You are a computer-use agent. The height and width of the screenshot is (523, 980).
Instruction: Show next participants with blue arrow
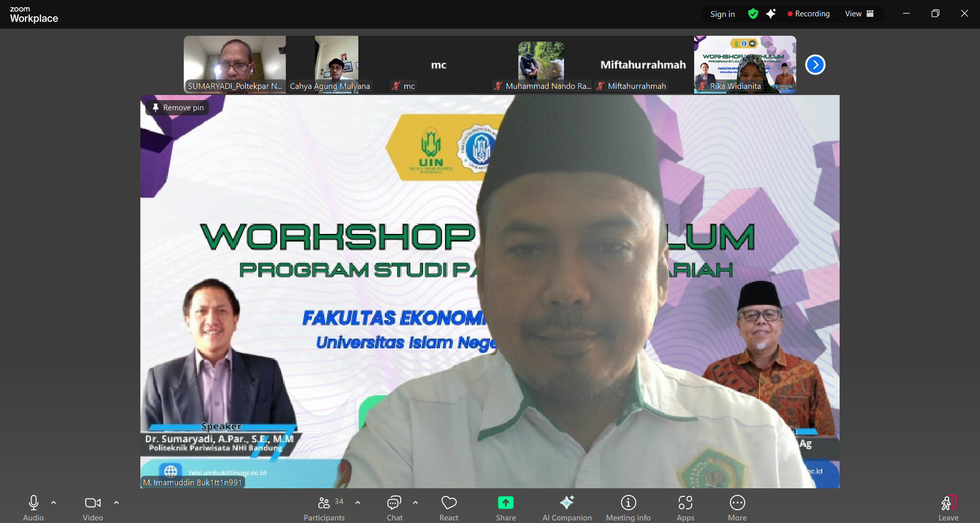pos(815,65)
